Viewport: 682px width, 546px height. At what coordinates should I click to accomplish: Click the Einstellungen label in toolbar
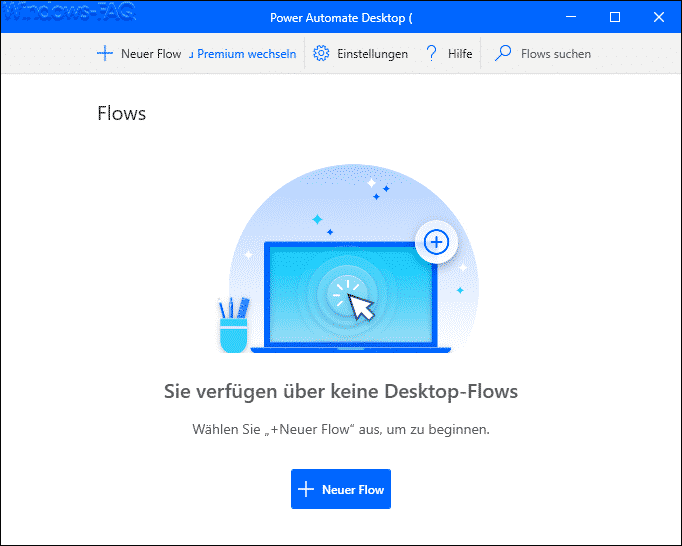coord(372,54)
